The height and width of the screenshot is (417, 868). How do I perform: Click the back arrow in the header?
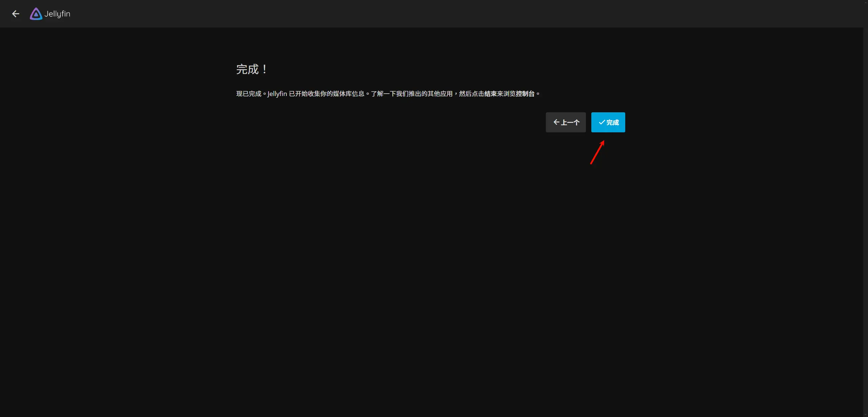tap(16, 14)
